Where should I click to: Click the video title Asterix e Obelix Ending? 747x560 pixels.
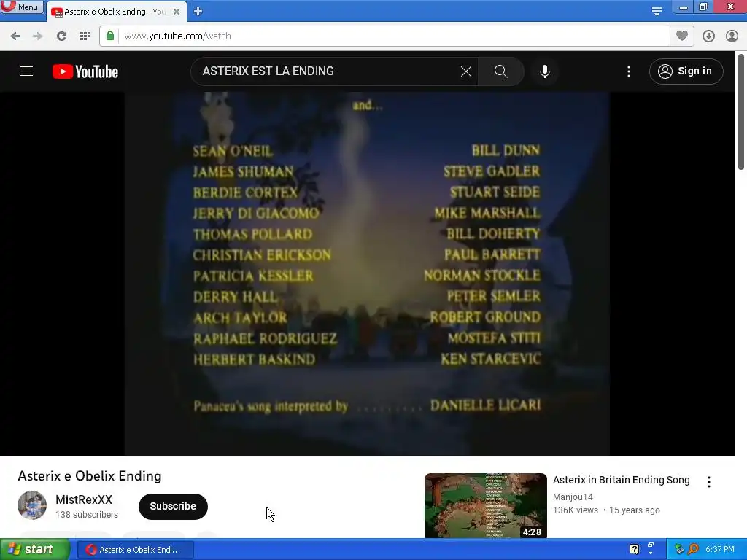90,476
